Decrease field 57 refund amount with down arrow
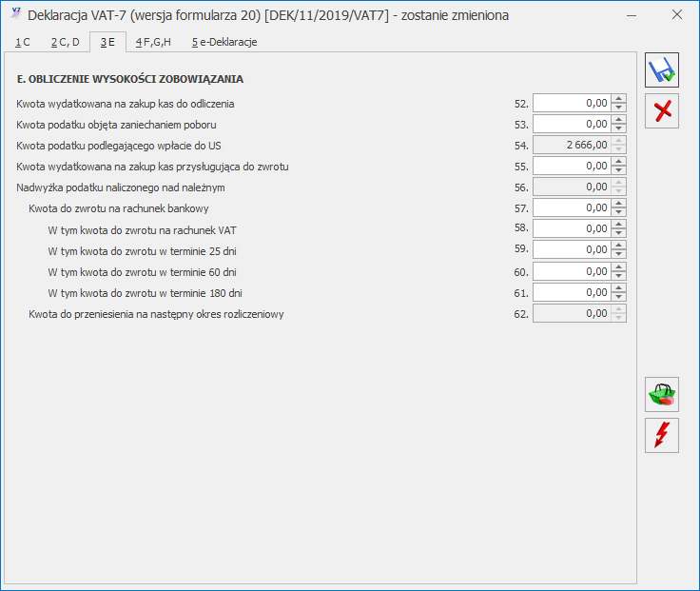This screenshot has width=700, height=591. (x=619, y=212)
